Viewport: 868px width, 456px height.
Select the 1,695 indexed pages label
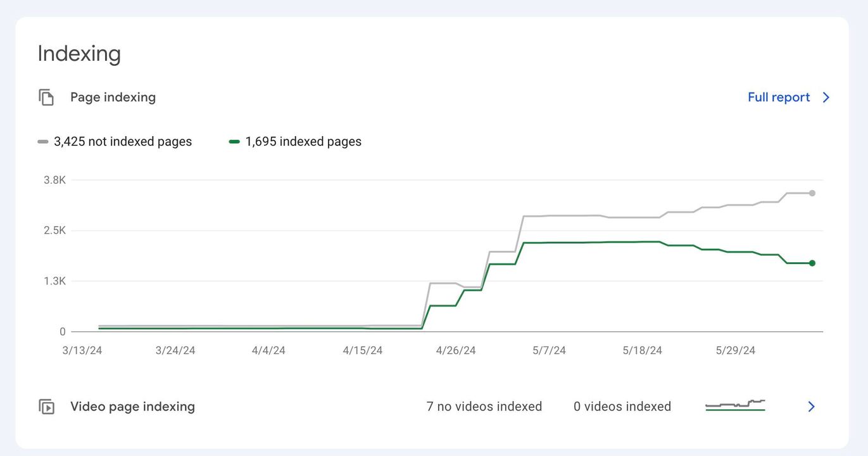(x=303, y=142)
